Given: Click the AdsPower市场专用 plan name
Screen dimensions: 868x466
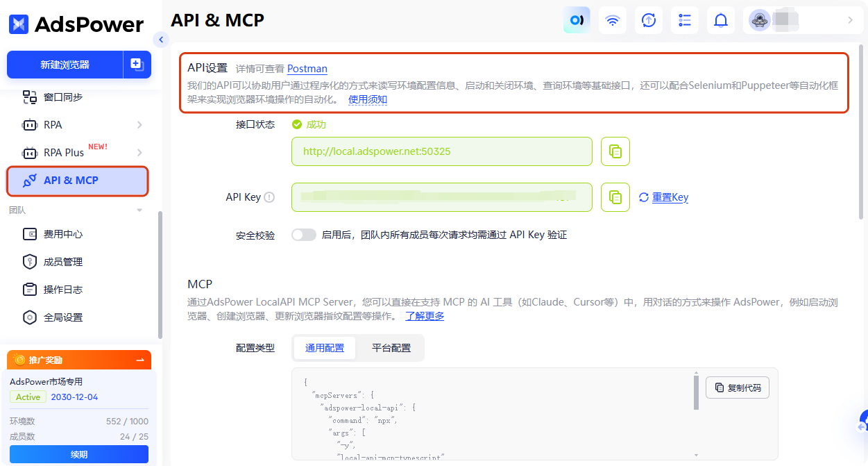Looking at the screenshot, I should point(46,382).
